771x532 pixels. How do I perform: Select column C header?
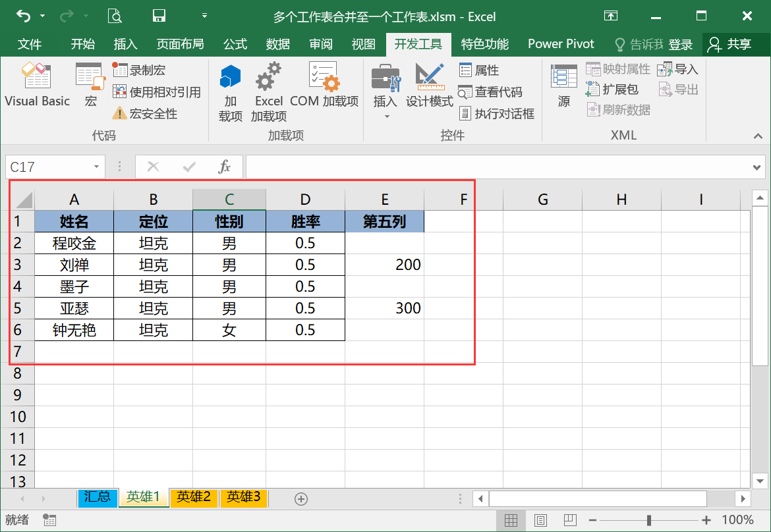coord(229,199)
